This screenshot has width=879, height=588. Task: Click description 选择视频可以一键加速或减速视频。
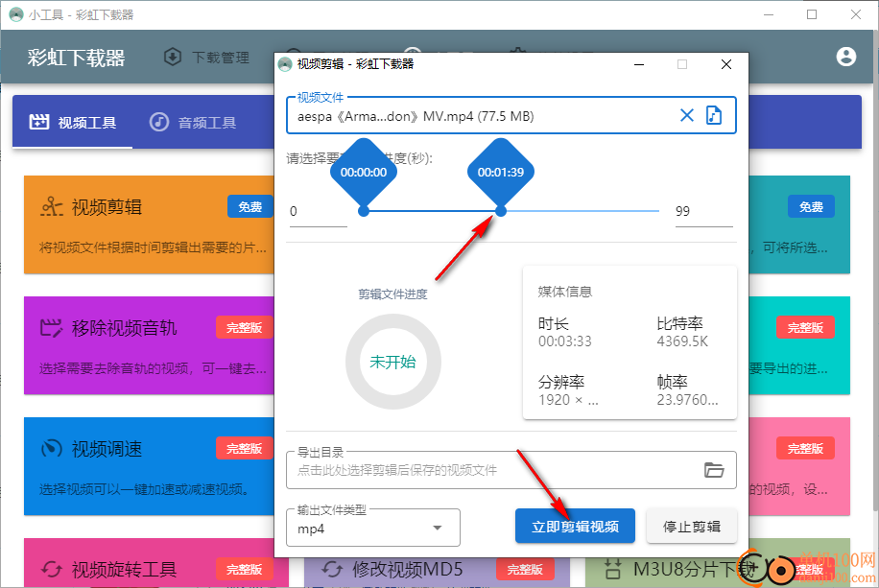[145, 489]
